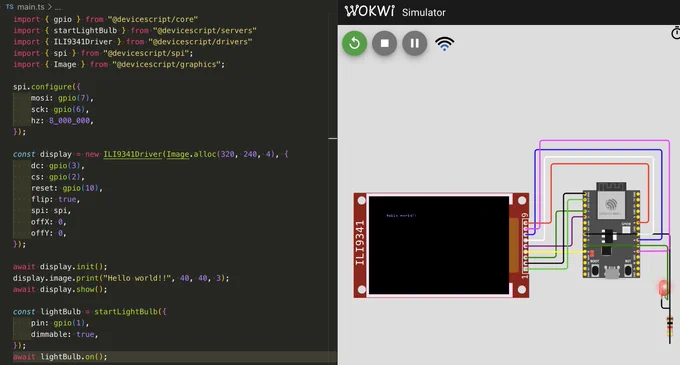Click the 'mosi: gpio(7),' line
Image resolution: width=680 pixels, height=365 pixels.
(62, 98)
